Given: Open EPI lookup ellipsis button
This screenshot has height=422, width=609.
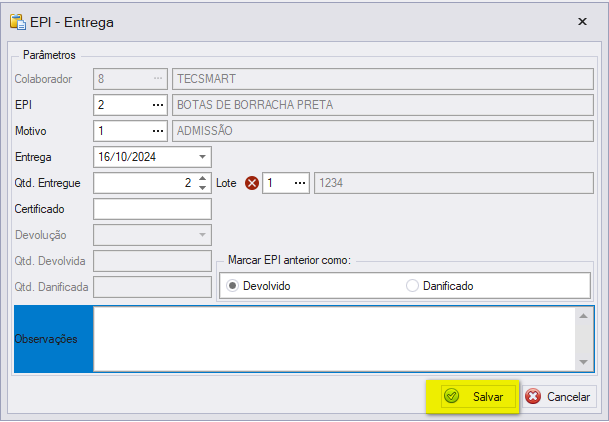Looking at the screenshot, I should click(x=158, y=105).
